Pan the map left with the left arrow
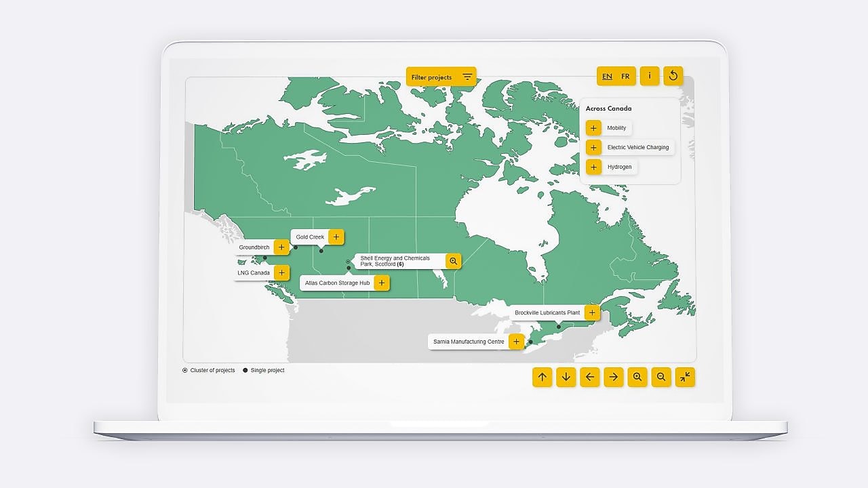868x488 pixels. tap(589, 376)
